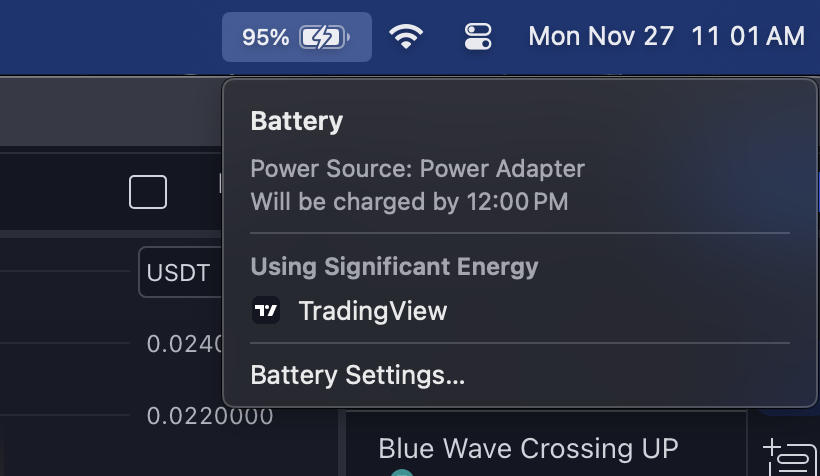Click the 0.0240 price axis label
This screenshot has height=476, width=820.
185,344
